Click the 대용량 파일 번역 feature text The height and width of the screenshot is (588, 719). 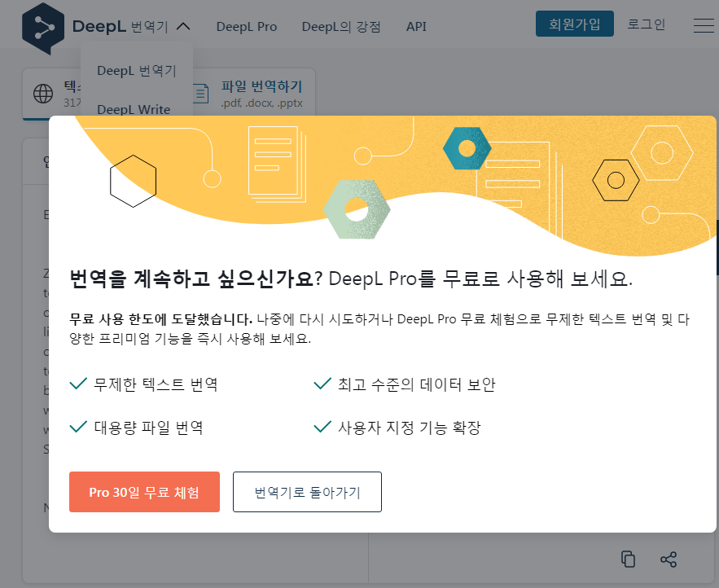tap(148, 428)
